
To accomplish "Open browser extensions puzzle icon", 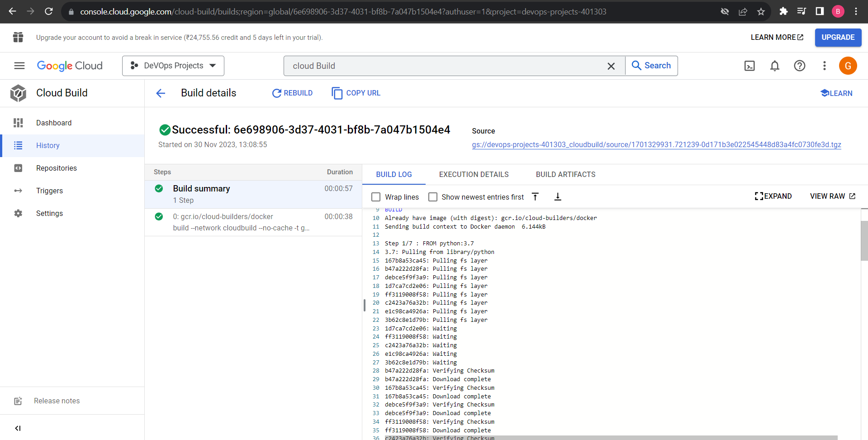I will tap(783, 11).
